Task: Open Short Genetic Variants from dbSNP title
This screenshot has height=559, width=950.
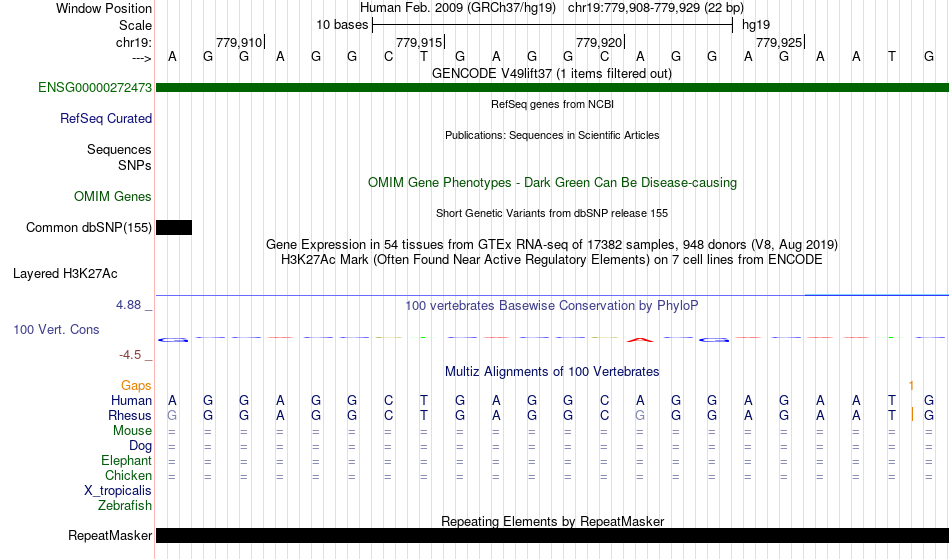Action: click(x=551, y=213)
